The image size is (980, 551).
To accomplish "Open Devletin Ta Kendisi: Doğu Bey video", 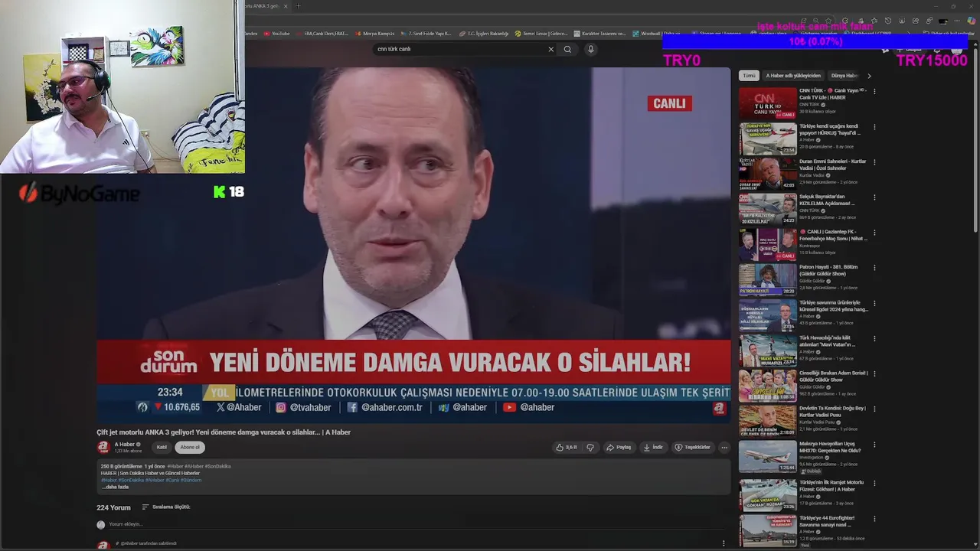I will (x=832, y=412).
